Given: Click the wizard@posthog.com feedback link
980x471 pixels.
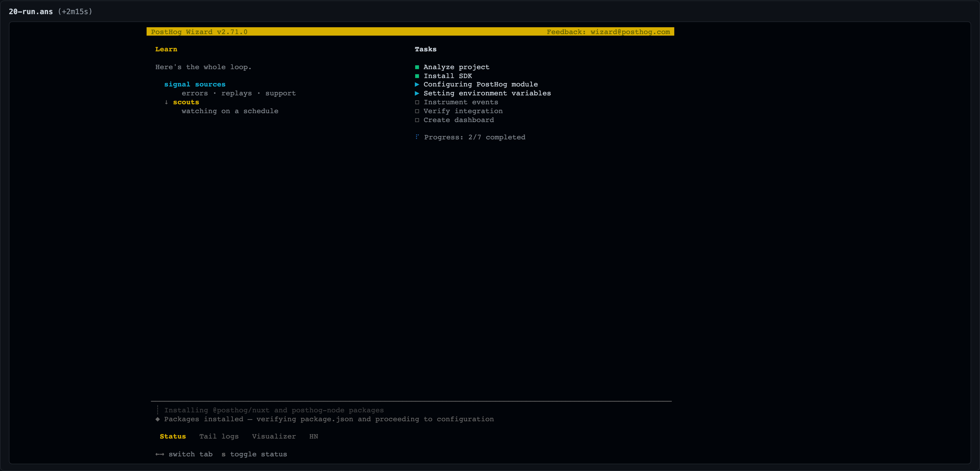Looking at the screenshot, I should click(x=630, y=32).
